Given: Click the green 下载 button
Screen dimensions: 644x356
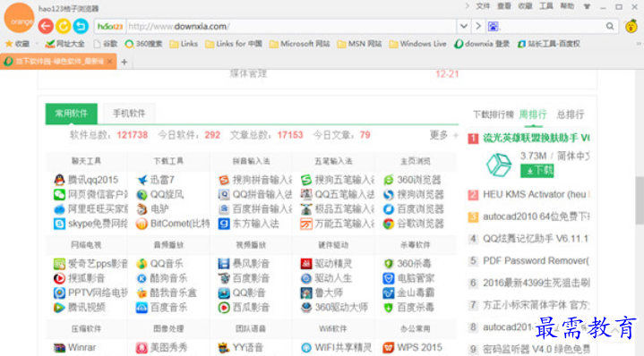Looking at the screenshot, I should 537,171.
